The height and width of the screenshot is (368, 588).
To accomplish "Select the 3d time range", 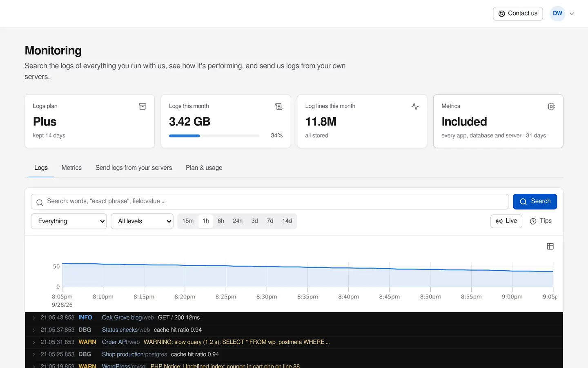I will point(255,221).
